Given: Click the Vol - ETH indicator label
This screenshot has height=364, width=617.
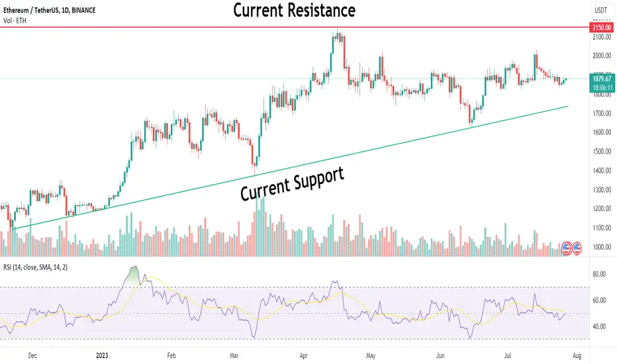Looking at the screenshot, I should 15,21.
